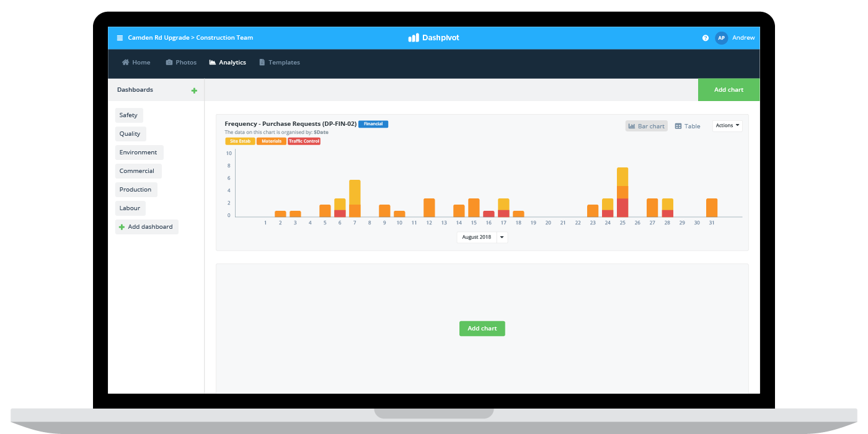Click the Add chart button in empty panel
The height and width of the screenshot is (434, 868).
(x=482, y=329)
